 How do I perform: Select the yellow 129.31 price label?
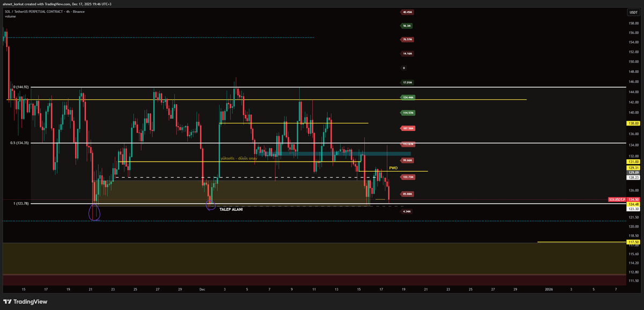click(633, 167)
